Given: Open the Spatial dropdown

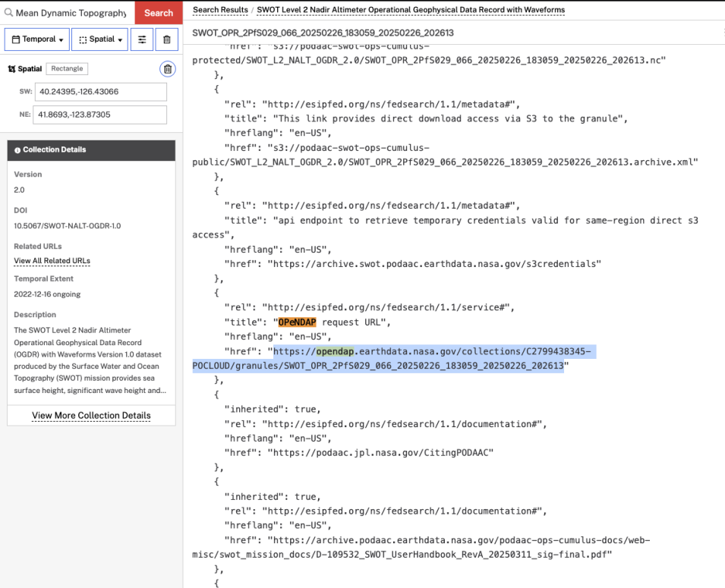Looking at the screenshot, I should [100, 39].
